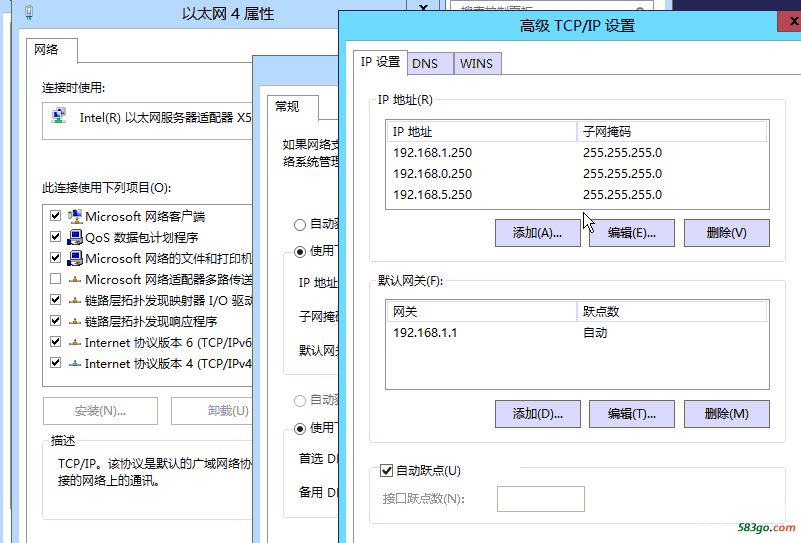The image size is (801, 543).
Task: Select the Internet 协议版本 6 item icon
Action: [75, 342]
